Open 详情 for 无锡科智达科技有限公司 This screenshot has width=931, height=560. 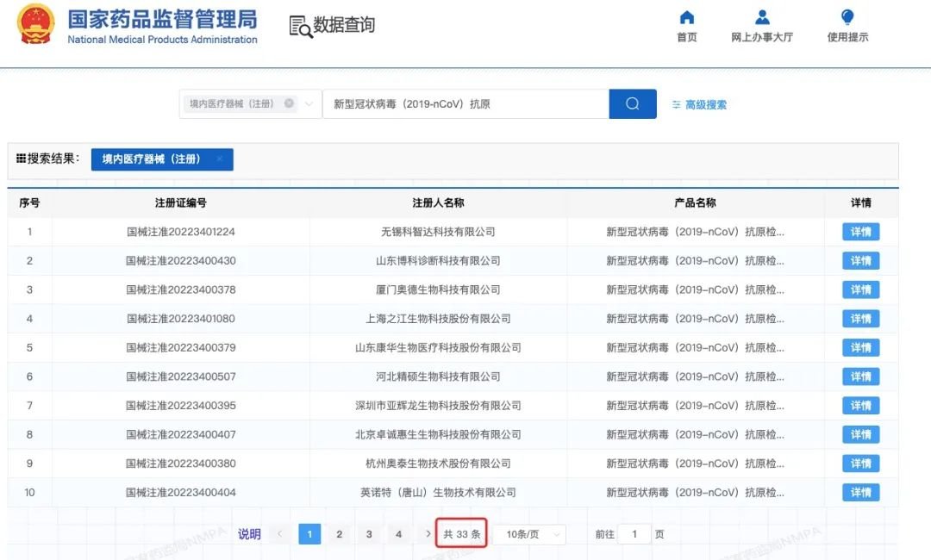coord(861,232)
